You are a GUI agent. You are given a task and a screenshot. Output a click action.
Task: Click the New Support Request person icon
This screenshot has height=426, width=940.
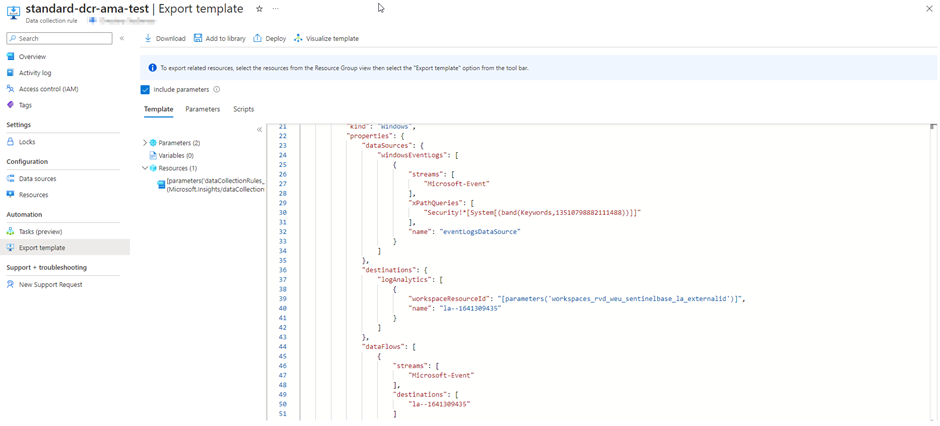pyautogui.click(x=10, y=285)
